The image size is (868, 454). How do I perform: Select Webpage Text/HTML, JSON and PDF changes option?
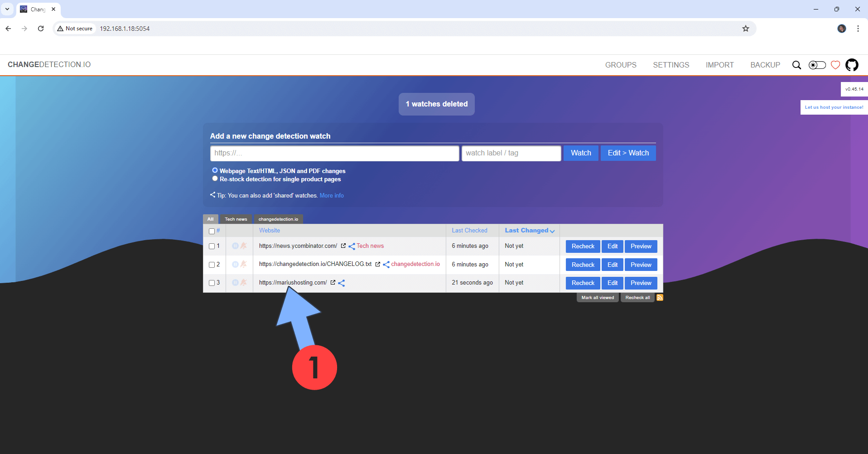(215, 170)
